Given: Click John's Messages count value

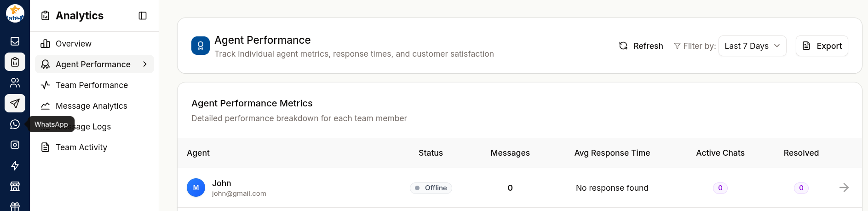Looking at the screenshot, I should [x=510, y=188].
